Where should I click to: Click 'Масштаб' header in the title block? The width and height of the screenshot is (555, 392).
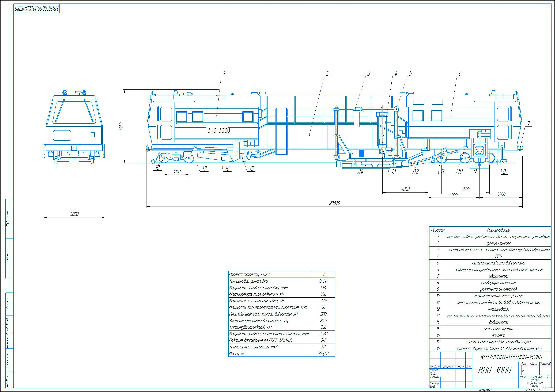click(x=545, y=364)
